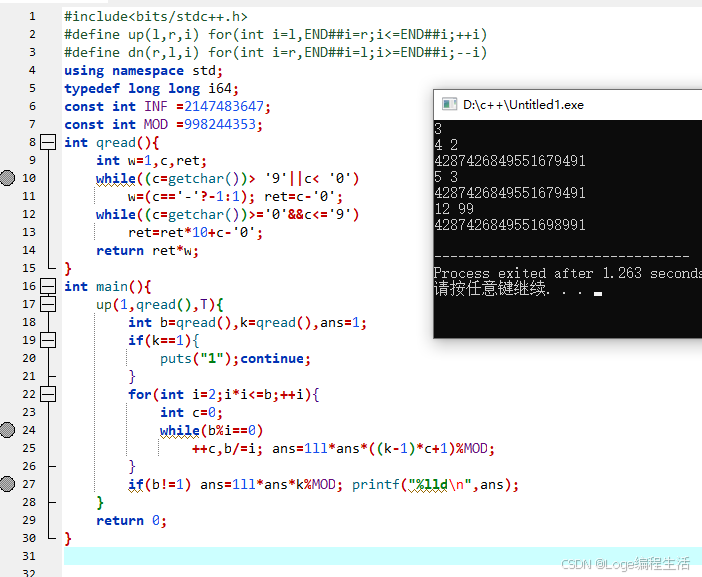Screen dimensions: 702x577
Task: Click line number 20 in the gutter
Action: coord(29,358)
